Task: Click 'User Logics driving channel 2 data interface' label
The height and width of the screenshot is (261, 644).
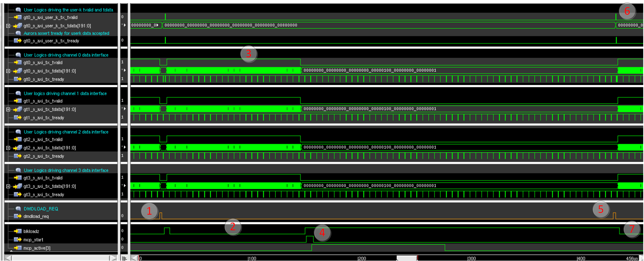Action: coord(66,132)
